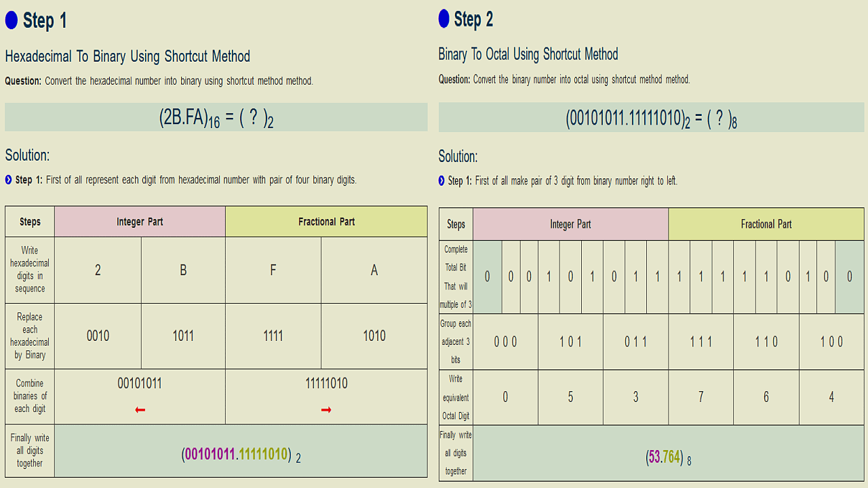Screen dimensions: 868x488
Task: Click combined fractional binary '11111010' cell
Action: point(326,396)
